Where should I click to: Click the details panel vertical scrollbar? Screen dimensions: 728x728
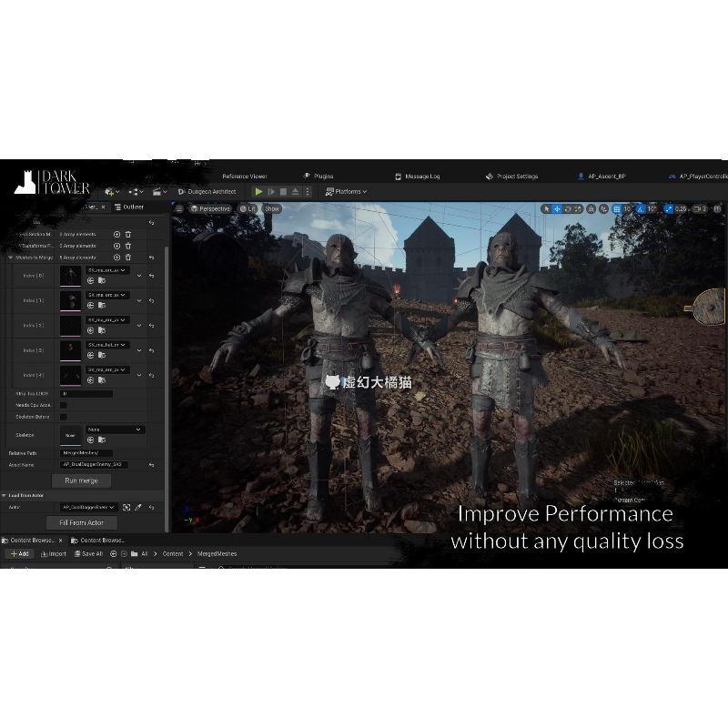pos(167,390)
